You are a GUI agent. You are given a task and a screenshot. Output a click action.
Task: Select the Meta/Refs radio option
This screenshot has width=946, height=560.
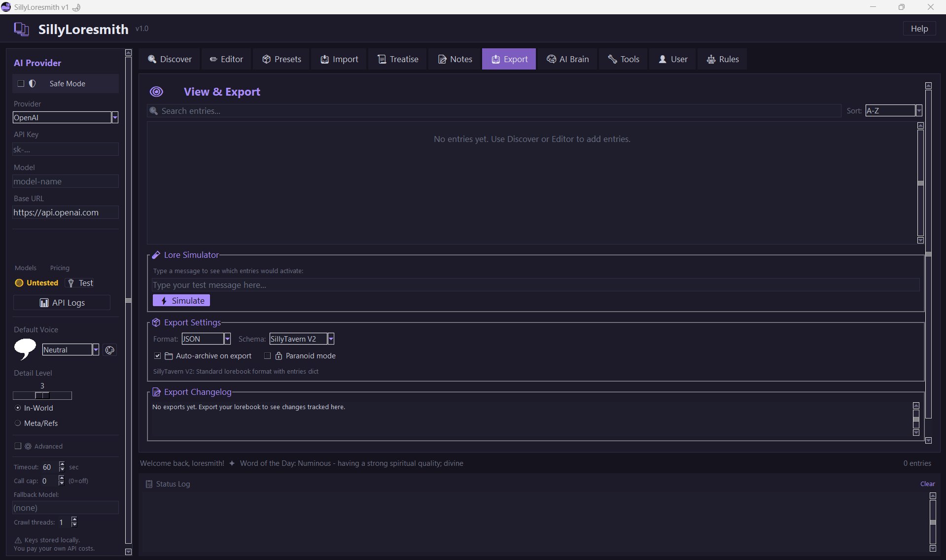18,423
